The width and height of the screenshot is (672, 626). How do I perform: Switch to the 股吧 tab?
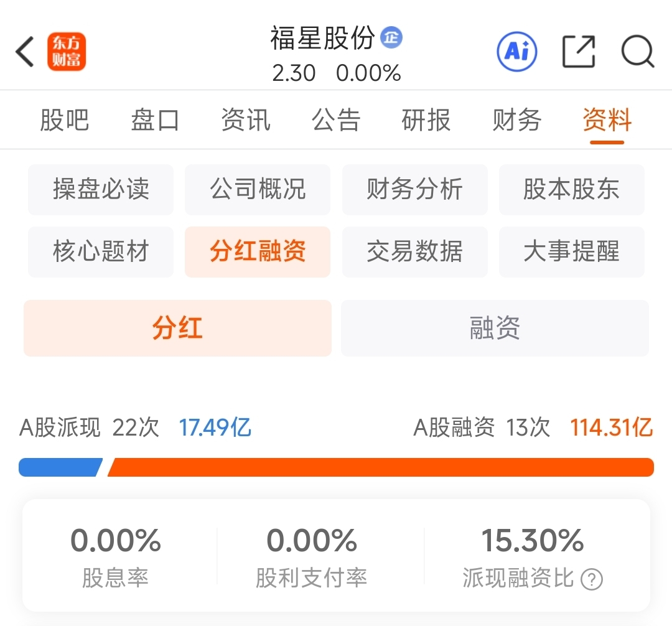click(64, 120)
